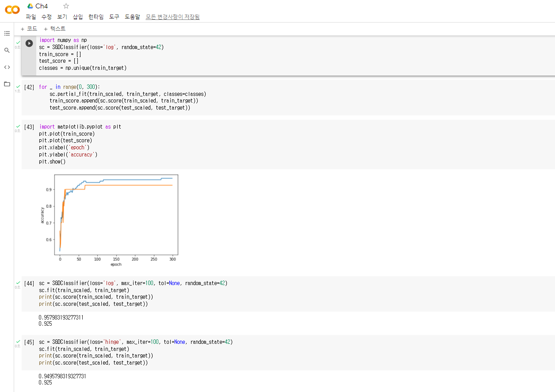Image resolution: width=555 pixels, height=392 pixels.
Task: Open the table of contents sidebar icon
Action: [7, 33]
